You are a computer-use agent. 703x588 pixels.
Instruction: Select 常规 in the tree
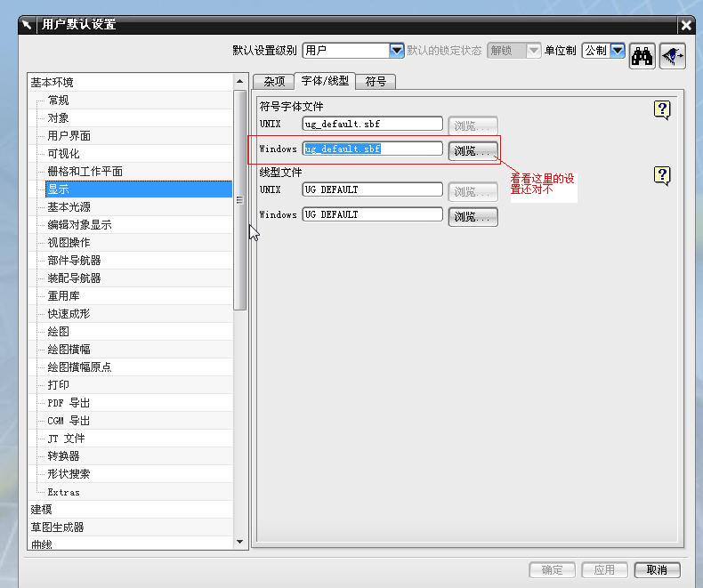[58, 100]
